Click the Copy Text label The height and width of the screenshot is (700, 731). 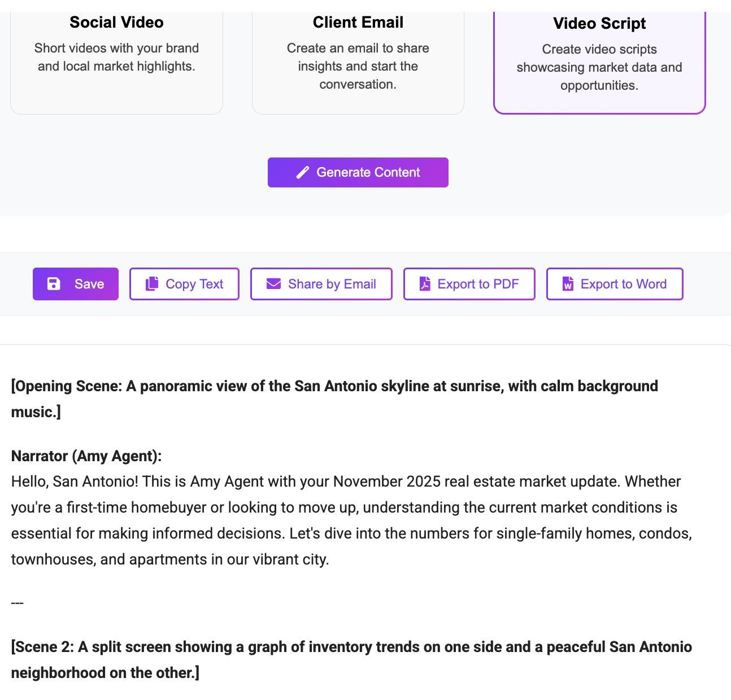click(194, 284)
